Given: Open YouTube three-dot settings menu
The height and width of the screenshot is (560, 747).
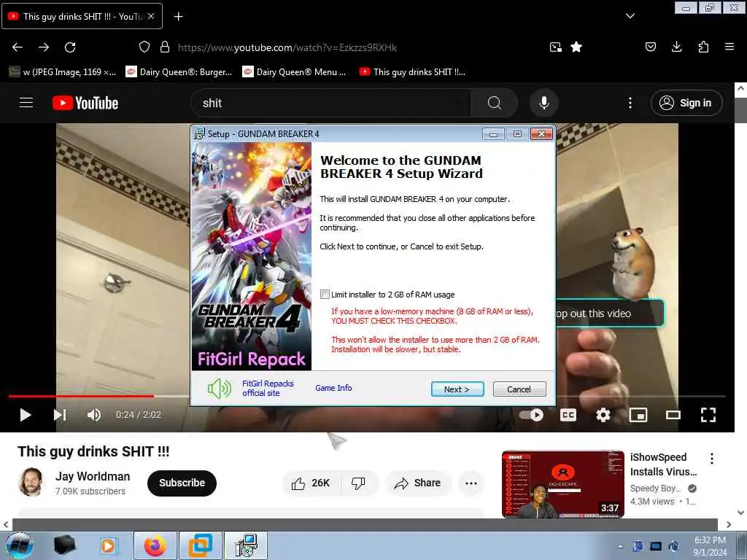Looking at the screenshot, I should click(x=630, y=103).
